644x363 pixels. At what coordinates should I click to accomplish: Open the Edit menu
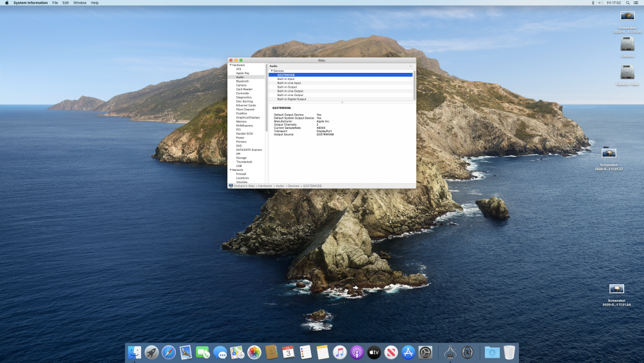66,3
